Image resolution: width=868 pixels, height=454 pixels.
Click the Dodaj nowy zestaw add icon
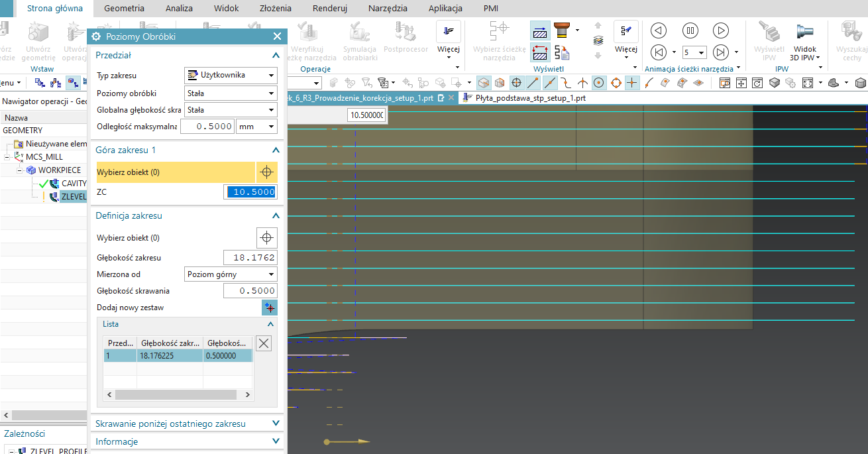[269, 308]
